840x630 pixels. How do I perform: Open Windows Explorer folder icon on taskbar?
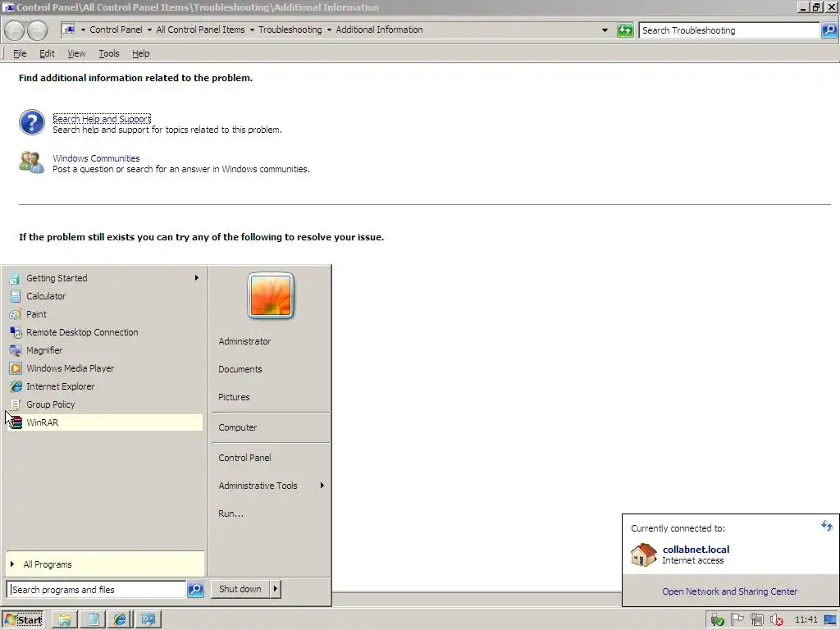(65, 620)
